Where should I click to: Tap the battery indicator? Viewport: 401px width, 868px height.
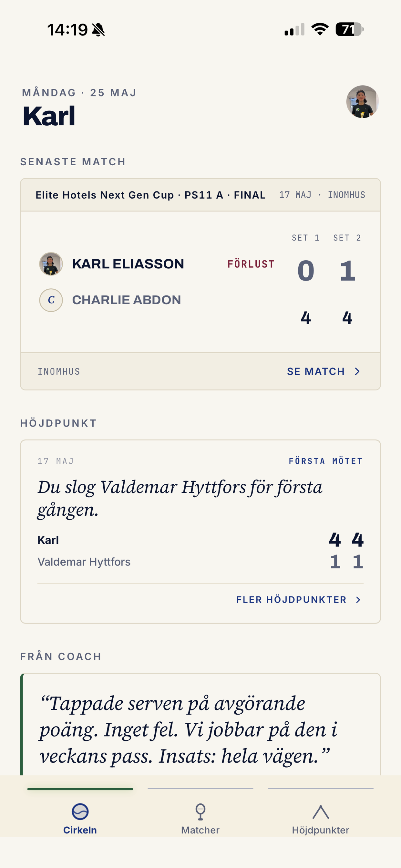pyautogui.click(x=349, y=29)
